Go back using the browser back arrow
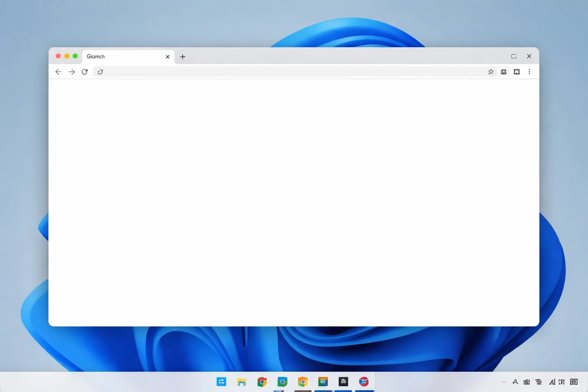This screenshot has width=588, height=392. click(58, 72)
